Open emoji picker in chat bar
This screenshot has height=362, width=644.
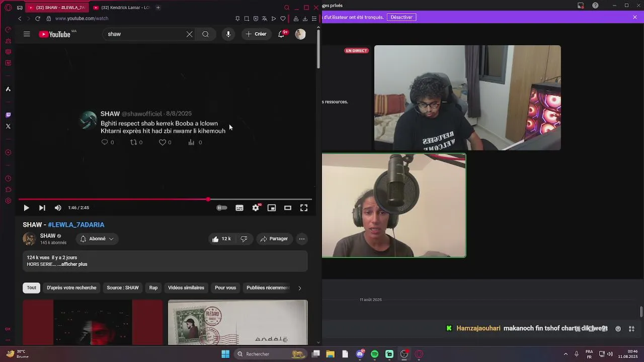tap(618, 329)
